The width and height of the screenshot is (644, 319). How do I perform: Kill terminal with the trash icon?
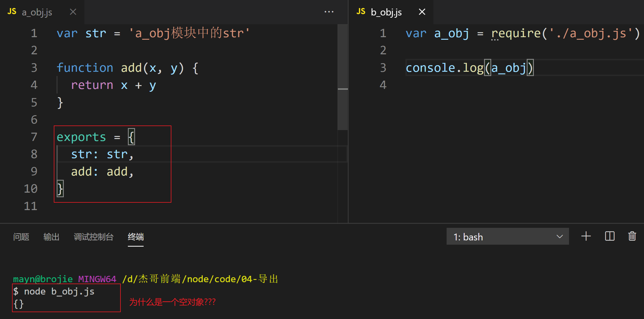(x=632, y=236)
